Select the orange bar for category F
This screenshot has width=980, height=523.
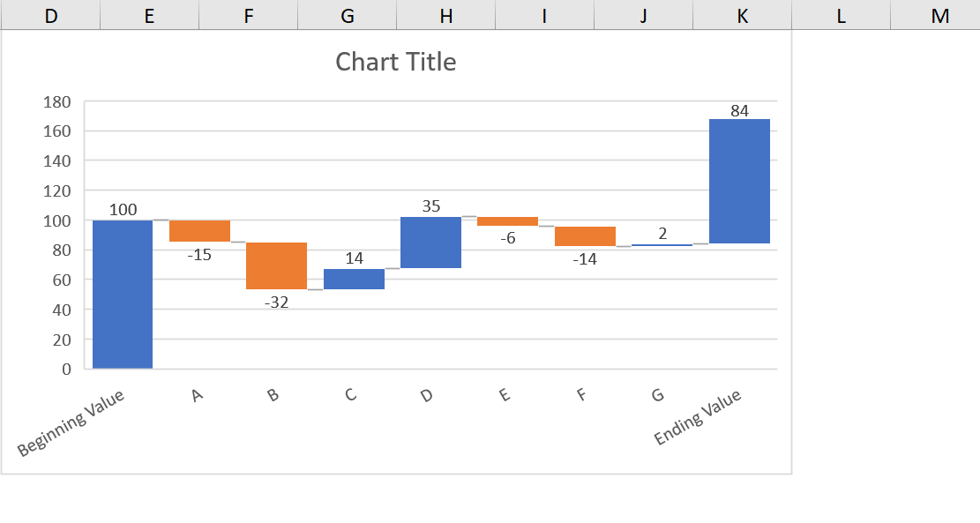(585, 236)
